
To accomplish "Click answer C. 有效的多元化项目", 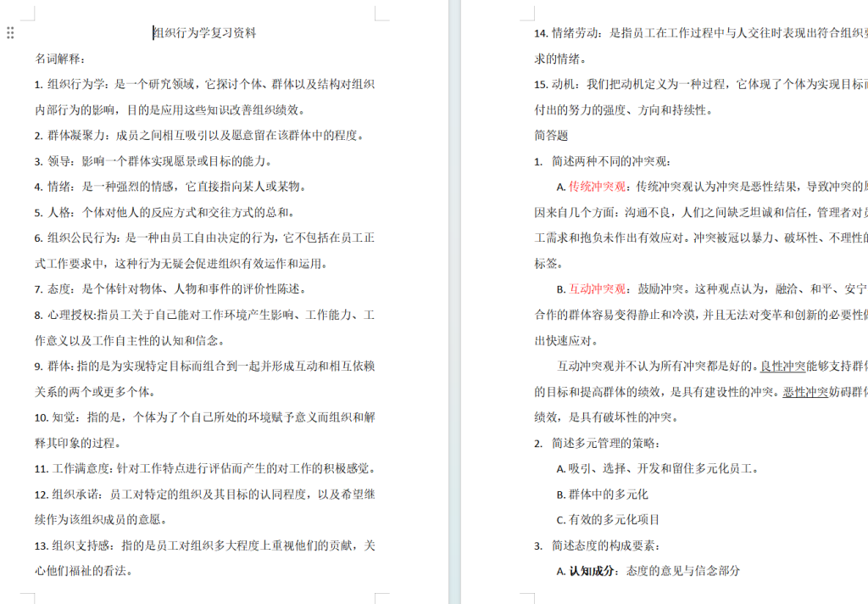I will (x=608, y=520).
